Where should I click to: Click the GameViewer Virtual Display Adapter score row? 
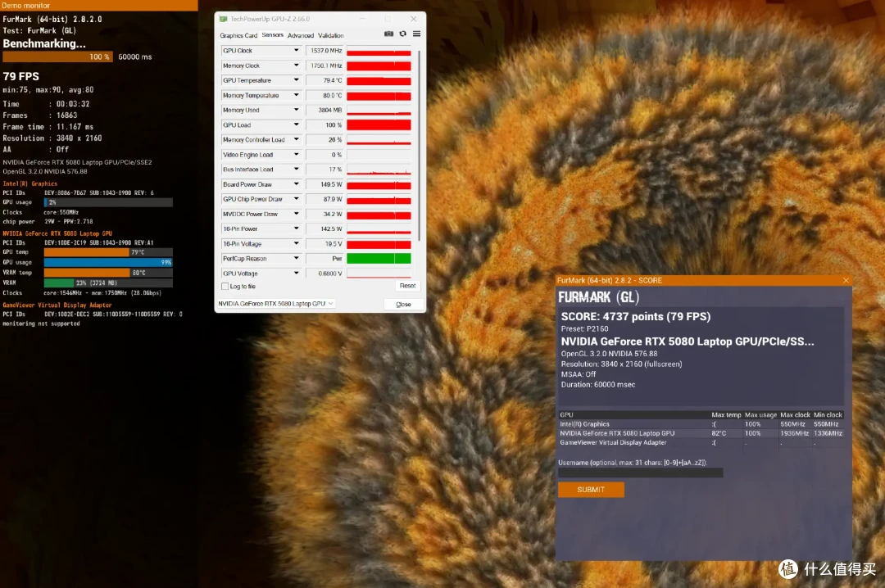click(x=701, y=443)
